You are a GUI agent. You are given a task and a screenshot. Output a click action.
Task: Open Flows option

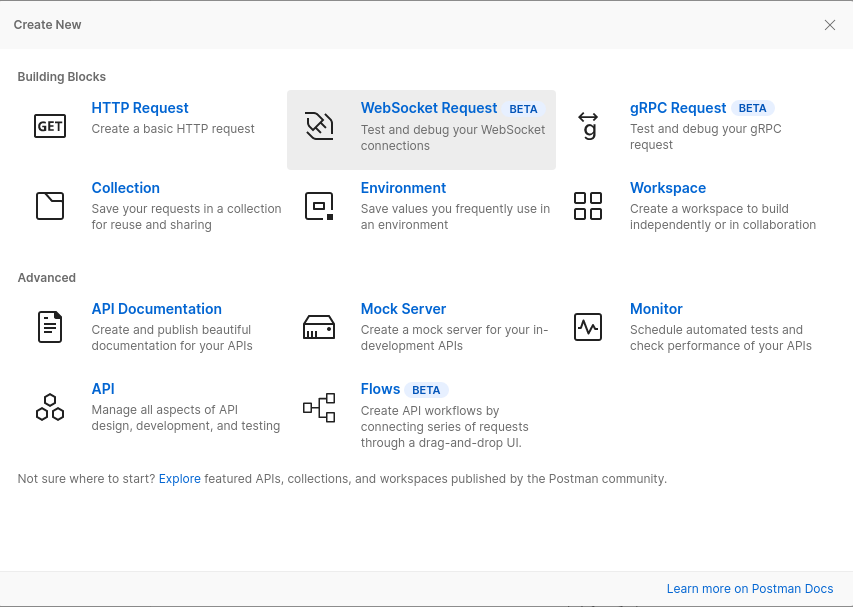[x=380, y=388]
